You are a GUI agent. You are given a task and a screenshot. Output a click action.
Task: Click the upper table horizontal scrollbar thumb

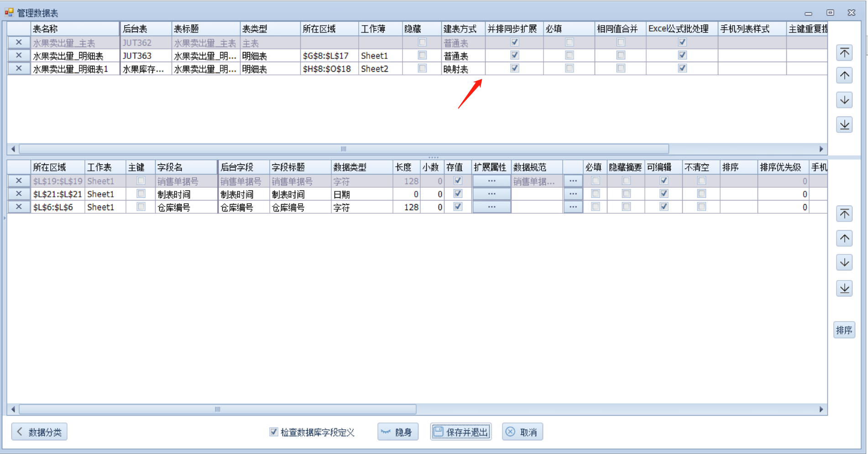(x=344, y=149)
